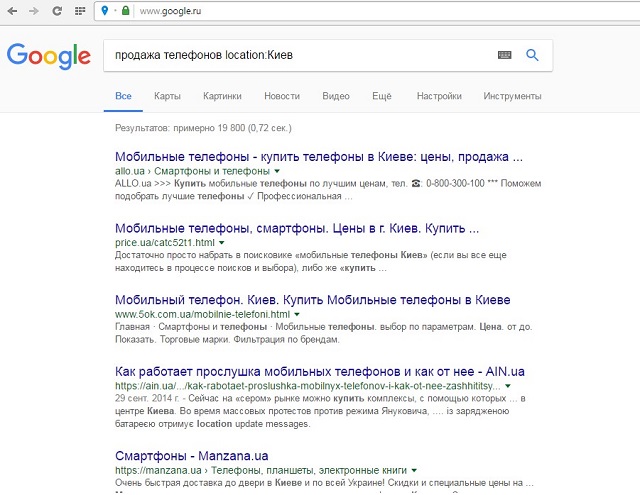
Task: Click the snippet starting 'Главная · Смартфоны и телефоны'
Action: [x=324, y=333]
